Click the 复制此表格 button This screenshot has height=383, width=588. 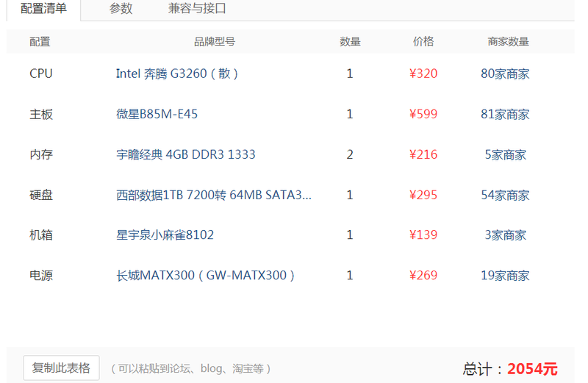click(61, 368)
